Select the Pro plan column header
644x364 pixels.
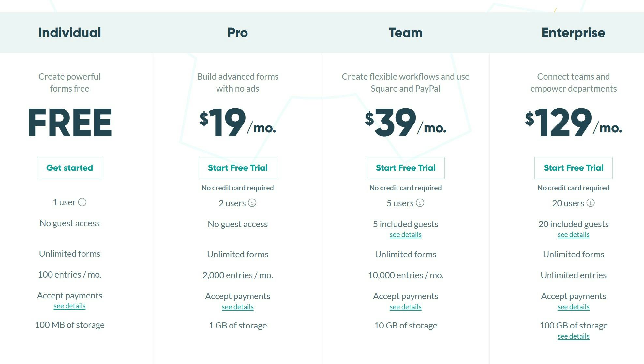coord(237,32)
